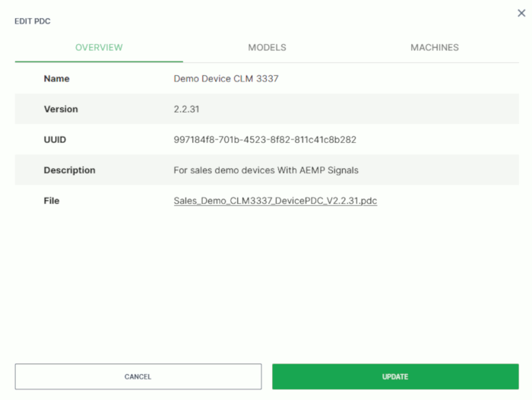The width and height of the screenshot is (532, 400).
Task: Click the divider line under Machines tab
Action: click(x=434, y=62)
